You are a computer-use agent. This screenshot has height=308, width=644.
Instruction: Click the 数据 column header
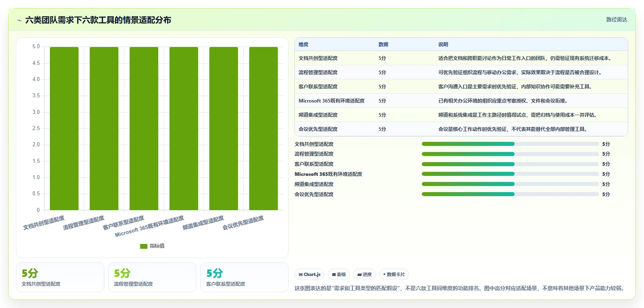[x=383, y=45]
